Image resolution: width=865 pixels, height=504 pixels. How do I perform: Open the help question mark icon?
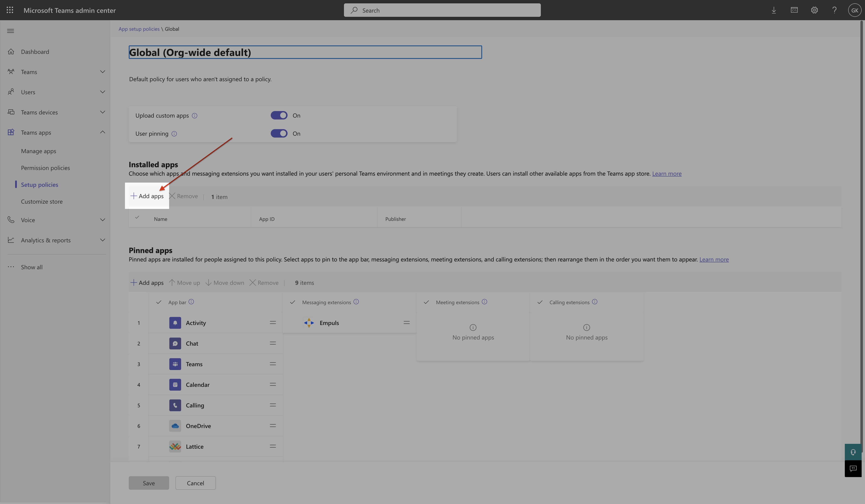pos(834,10)
